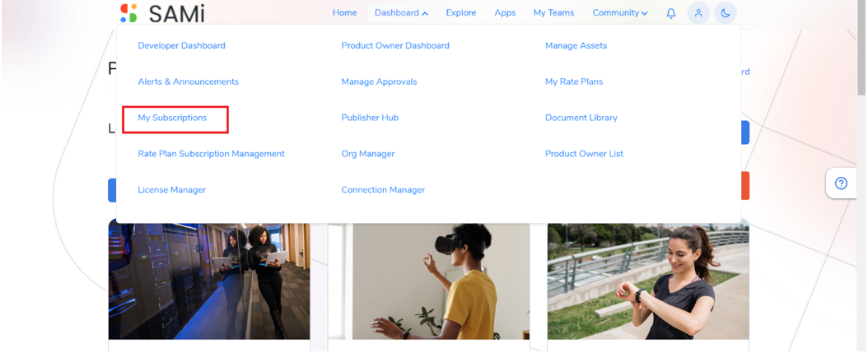Open the user profile icon
The width and height of the screenshot is (868, 353).
point(698,13)
